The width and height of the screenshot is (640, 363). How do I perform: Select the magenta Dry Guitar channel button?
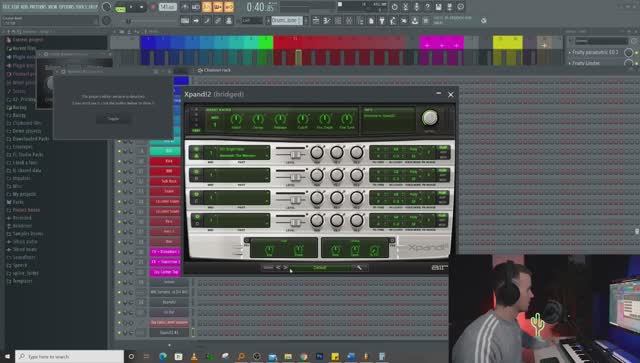tap(166, 272)
